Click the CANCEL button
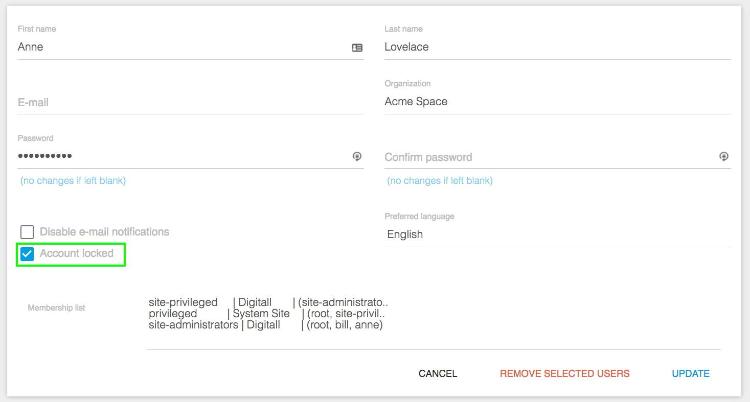This screenshot has height=402, width=750. [438, 374]
